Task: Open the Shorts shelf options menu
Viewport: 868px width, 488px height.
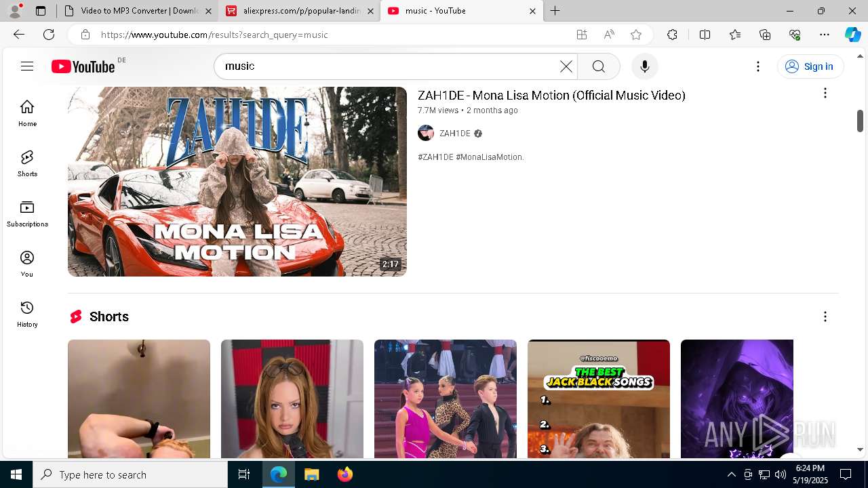Action: (825, 317)
